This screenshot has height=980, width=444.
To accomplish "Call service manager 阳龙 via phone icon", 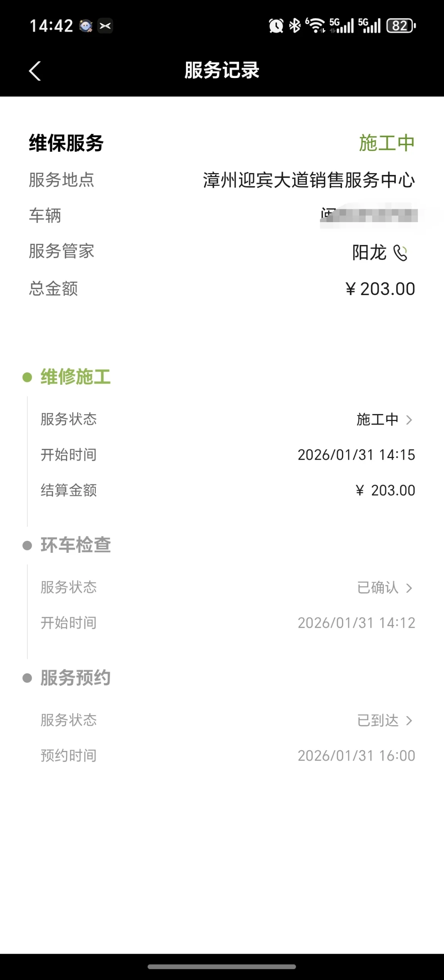I will [400, 253].
